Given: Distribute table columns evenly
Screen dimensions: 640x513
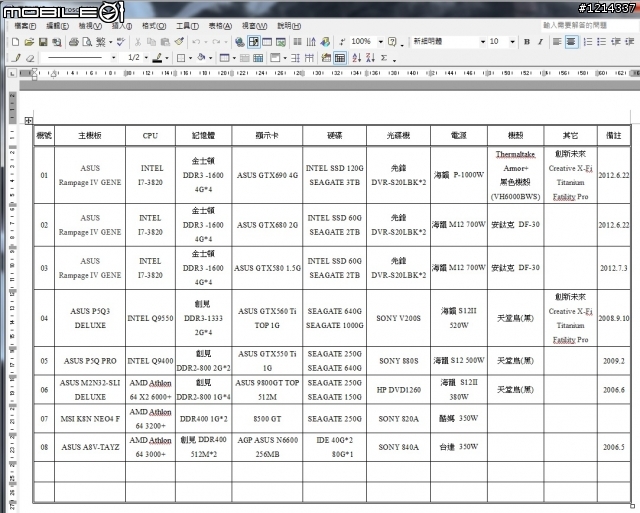Looking at the screenshot, I should coord(309,58).
